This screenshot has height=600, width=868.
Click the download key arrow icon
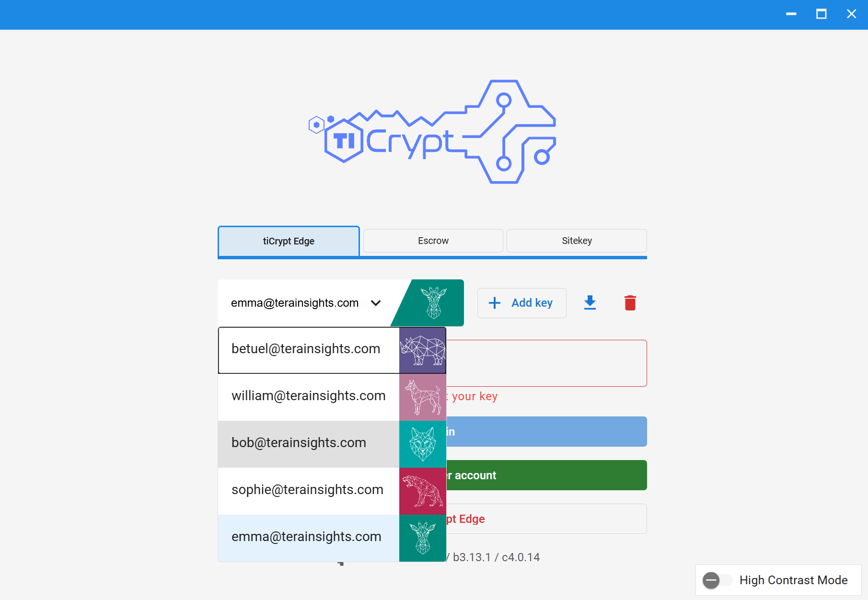click(590, 303)
